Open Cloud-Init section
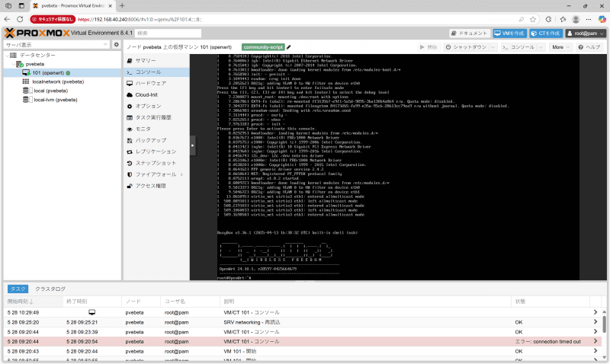Screen dimensions: 610x364 [x=146, y=94]
